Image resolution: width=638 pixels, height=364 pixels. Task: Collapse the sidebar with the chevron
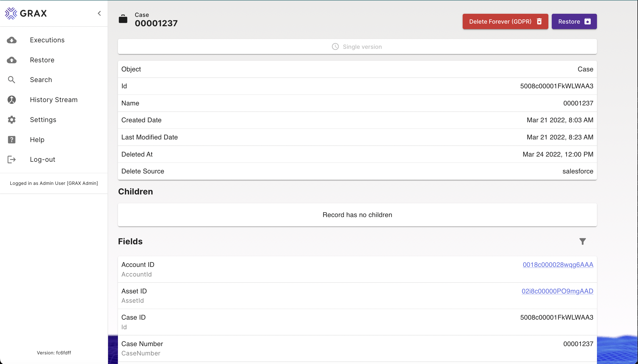[99, 14]
